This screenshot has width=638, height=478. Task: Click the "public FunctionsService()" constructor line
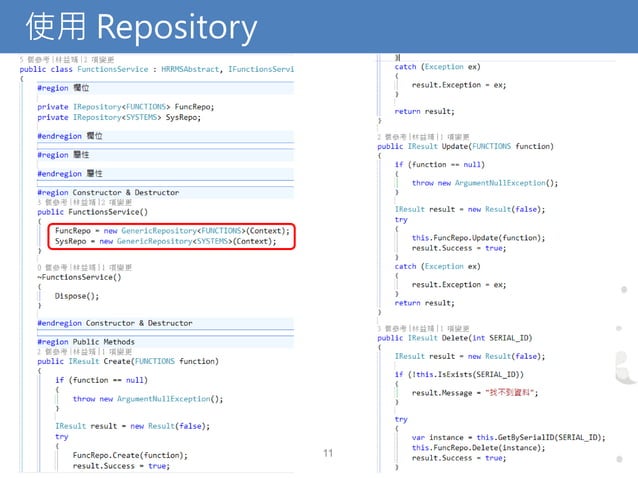coord(92,212)
